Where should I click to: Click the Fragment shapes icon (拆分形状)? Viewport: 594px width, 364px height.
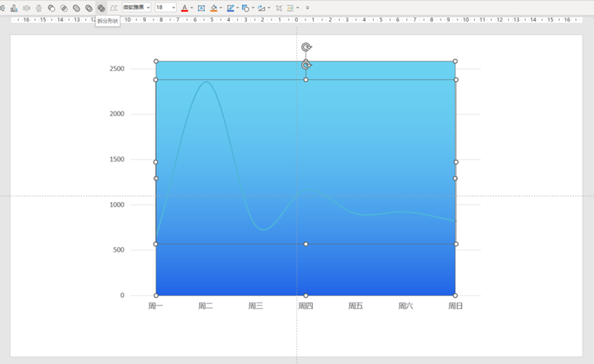point(101,8)
